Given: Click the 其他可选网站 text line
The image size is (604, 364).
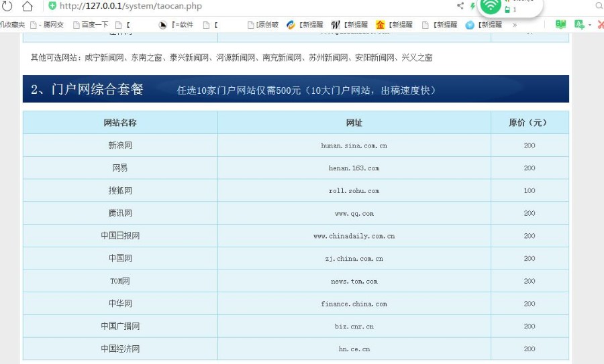Looking at the screenshot, I should (x=232, y=58).
